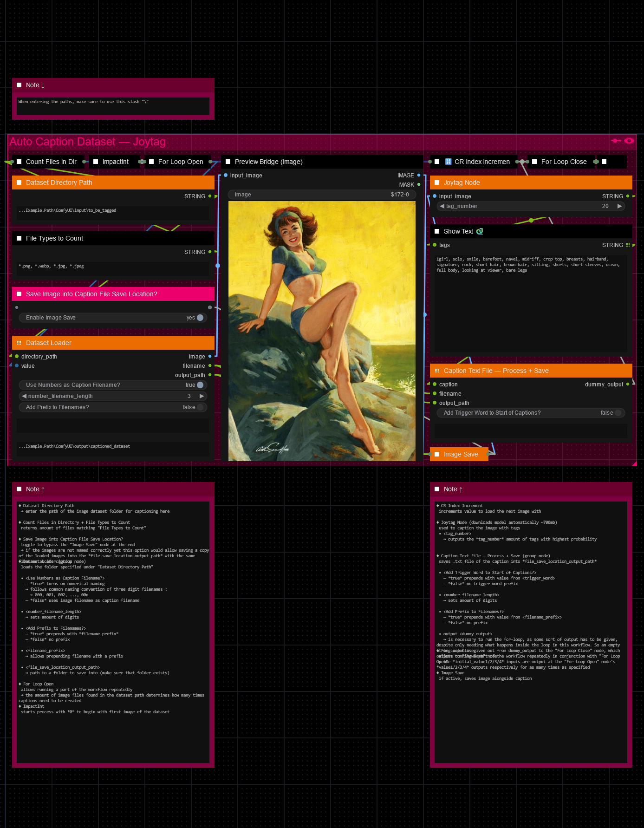Image resolution: width=644 pixels, height=828 pixels.
Task: Collapse the File Types to Count node
Action: 19,238
